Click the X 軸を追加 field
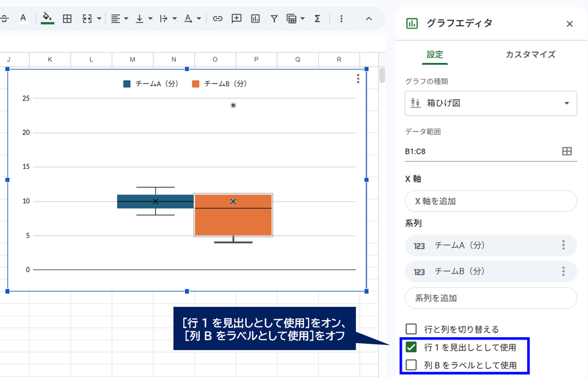Screen dimensions: 588x378 click(x=491, y=201)
